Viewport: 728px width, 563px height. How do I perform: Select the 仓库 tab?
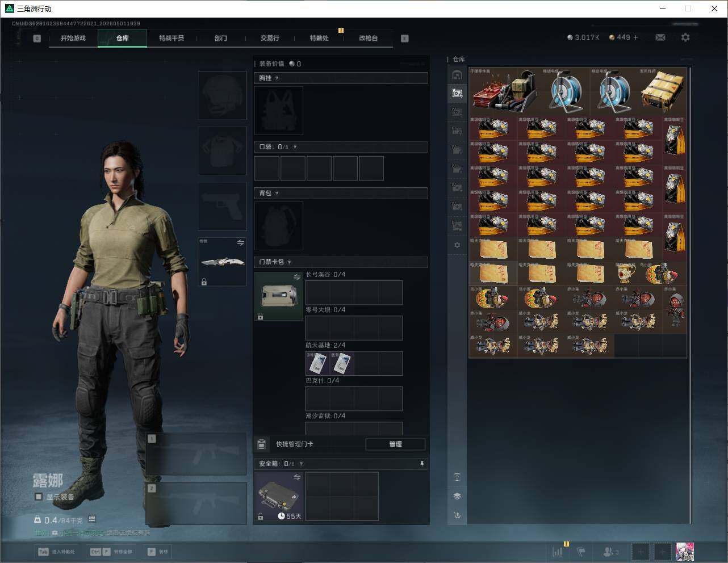[123, 38]
